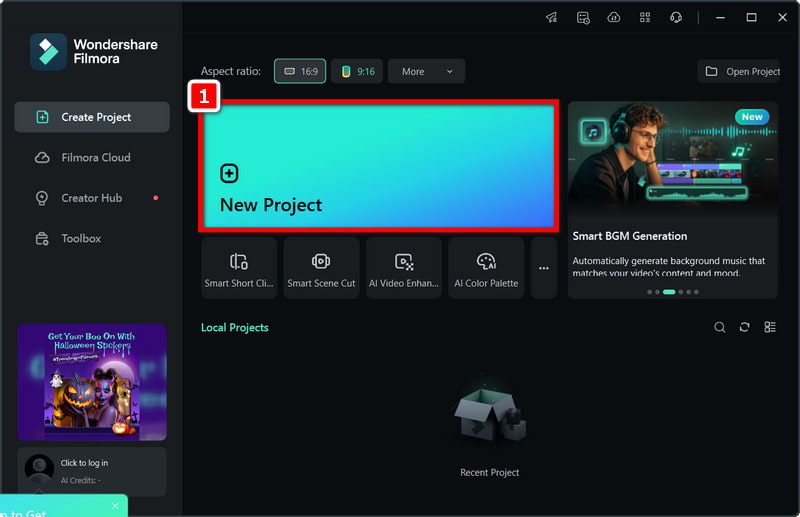The image size is (800, 517).
Task: Start a New Project
Action: coord(379,166)
